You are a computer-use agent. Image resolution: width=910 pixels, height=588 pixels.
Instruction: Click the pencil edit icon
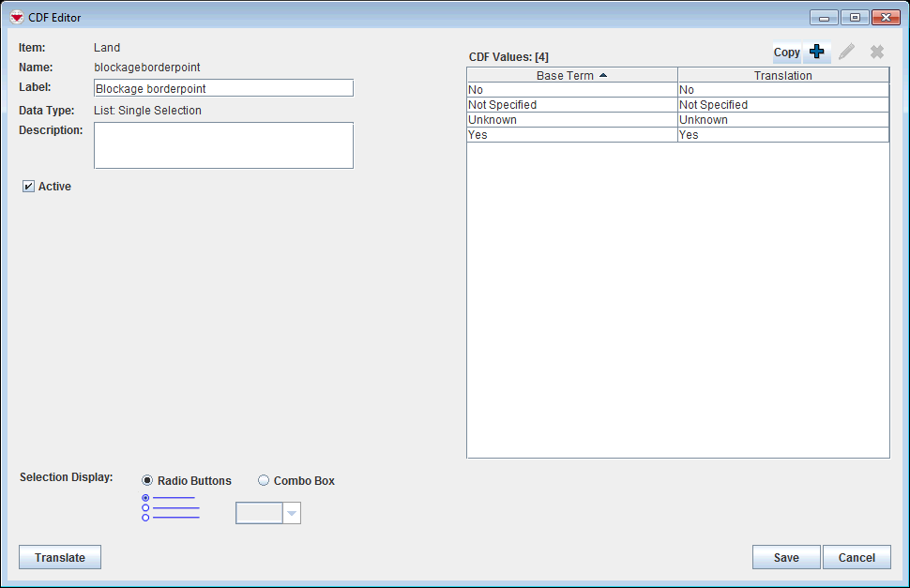[847, 53]
